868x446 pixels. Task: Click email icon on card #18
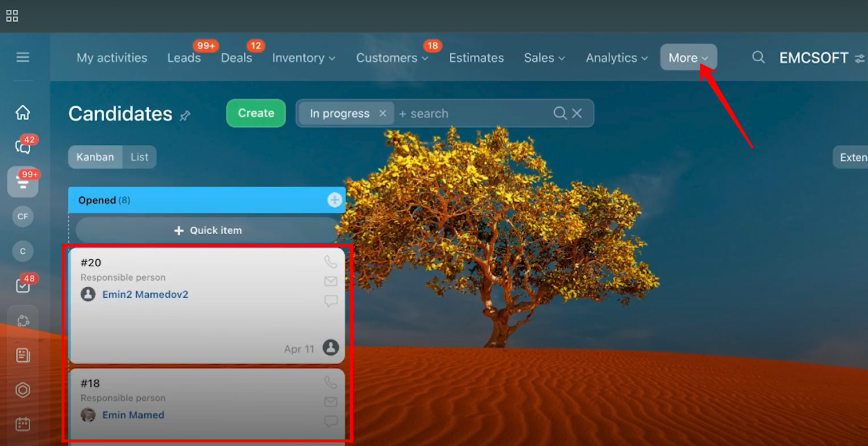(331, 402)
